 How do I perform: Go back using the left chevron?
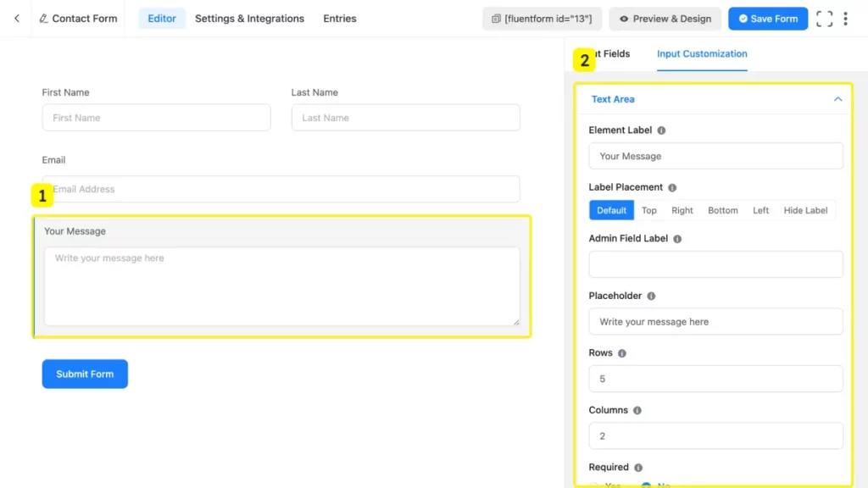click(17, 19)
